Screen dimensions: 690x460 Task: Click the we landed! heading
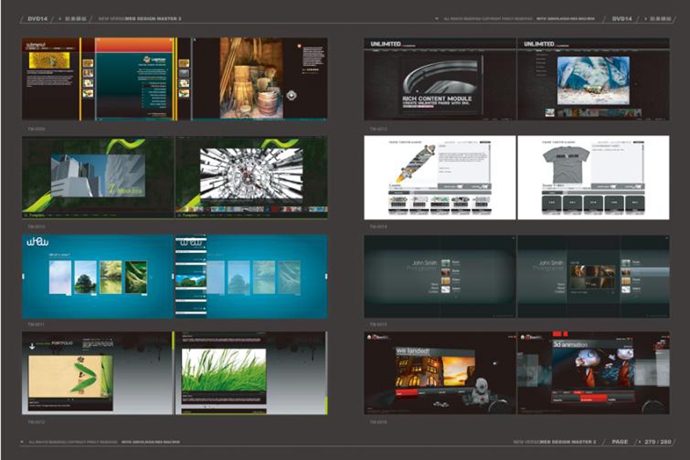click(412, 351)
